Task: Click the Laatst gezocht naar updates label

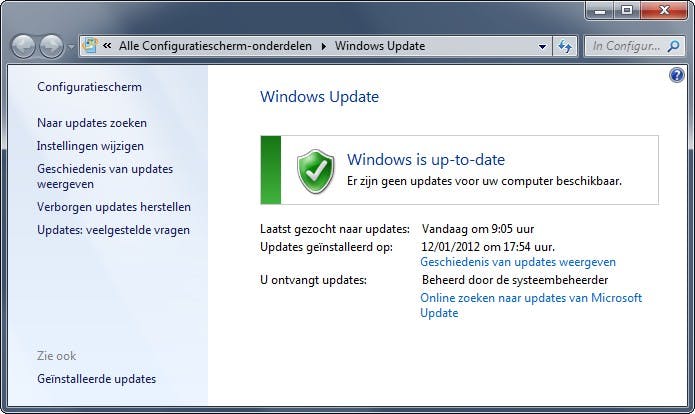Action: click(335, 229)
